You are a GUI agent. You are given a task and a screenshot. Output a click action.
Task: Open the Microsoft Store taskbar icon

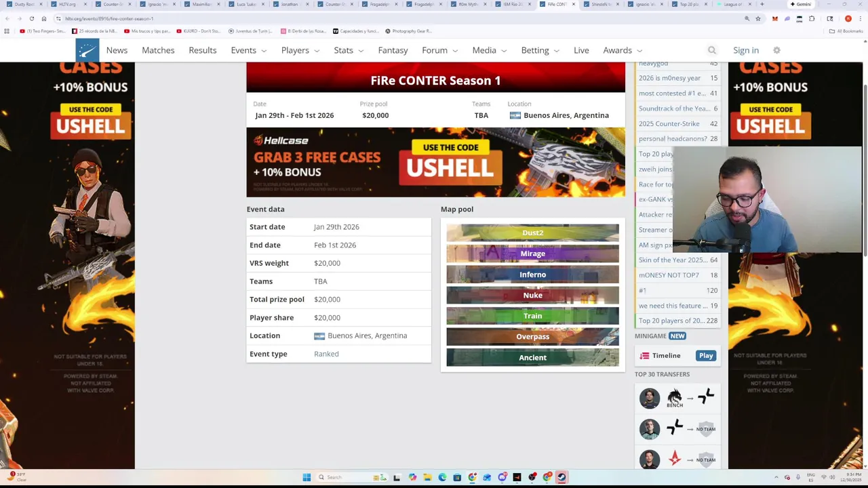tap(457, 477)
